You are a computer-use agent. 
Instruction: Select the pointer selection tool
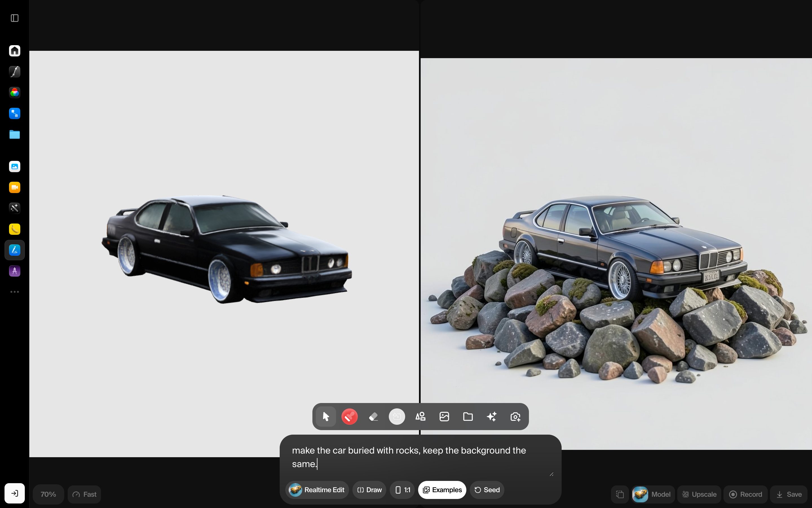pyautogui.click(x=326, y=417)
